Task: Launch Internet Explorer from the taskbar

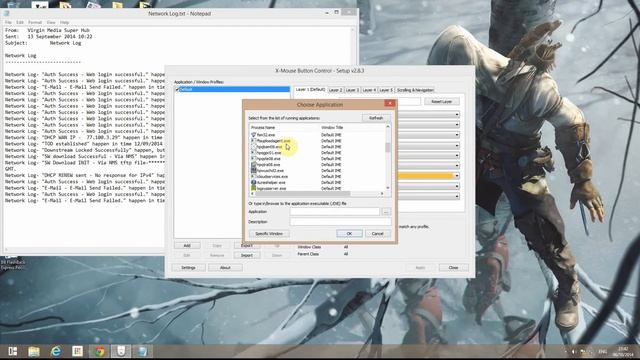Action: (x=56, y=351)
